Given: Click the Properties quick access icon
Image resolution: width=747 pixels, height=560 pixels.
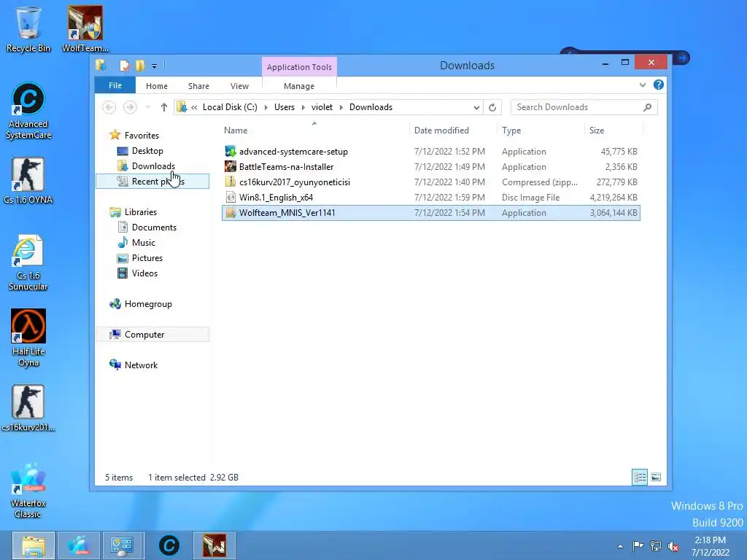Looking at the screenshot, I should click(x=124, y=66).
